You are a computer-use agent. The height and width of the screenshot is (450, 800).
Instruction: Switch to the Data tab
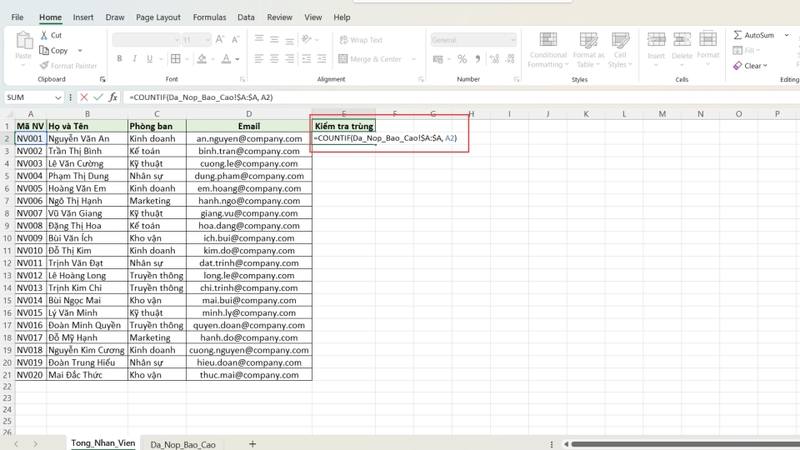[246, 17]
